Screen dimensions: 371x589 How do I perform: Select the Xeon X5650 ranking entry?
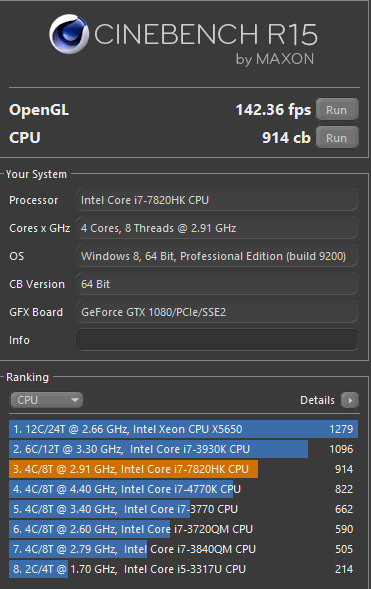tap(183, 429)
